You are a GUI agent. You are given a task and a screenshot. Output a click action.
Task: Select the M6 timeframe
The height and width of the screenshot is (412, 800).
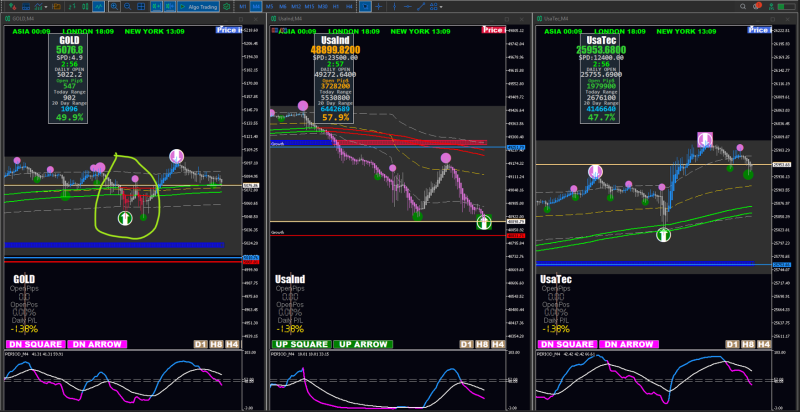coord(283,7)
